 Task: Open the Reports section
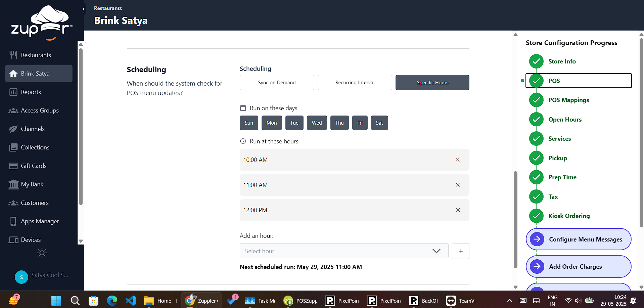pyautogui.click(x=39, y=92)
